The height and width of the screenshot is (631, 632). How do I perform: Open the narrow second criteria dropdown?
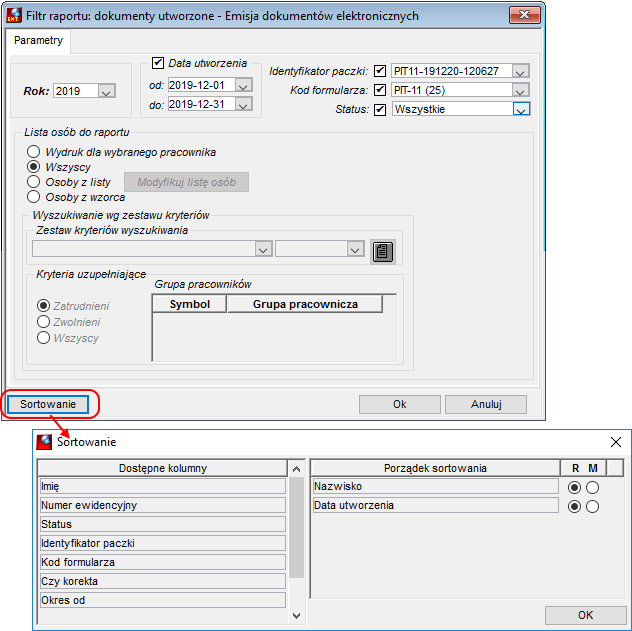tap(355, 249)
